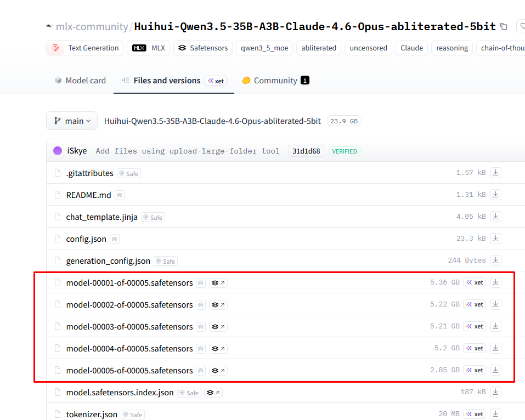Click the abliterated tag
The image size is (525, 420).
[x=319, y=48]
